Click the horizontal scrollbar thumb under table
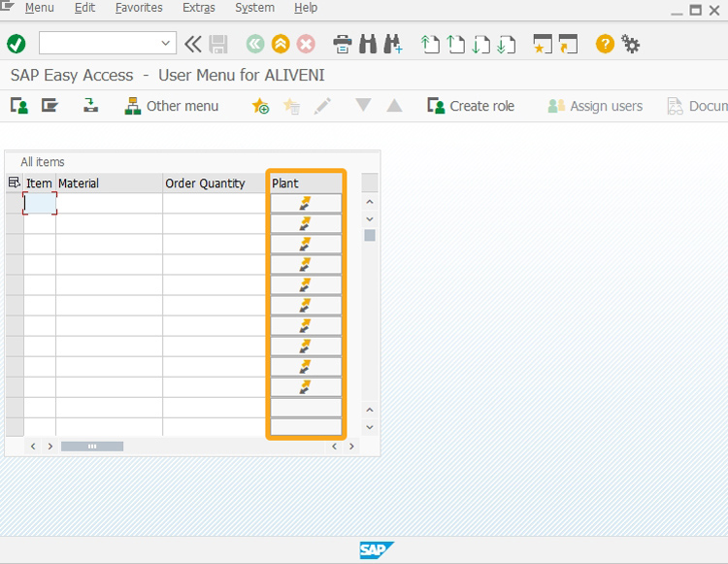The image size is (728, 564). point(92,447)
